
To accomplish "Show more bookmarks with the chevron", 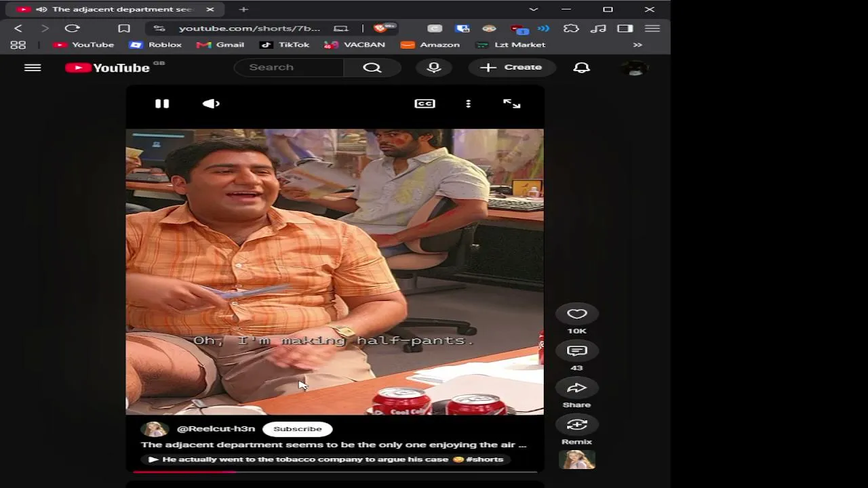I will pos(637,45).
